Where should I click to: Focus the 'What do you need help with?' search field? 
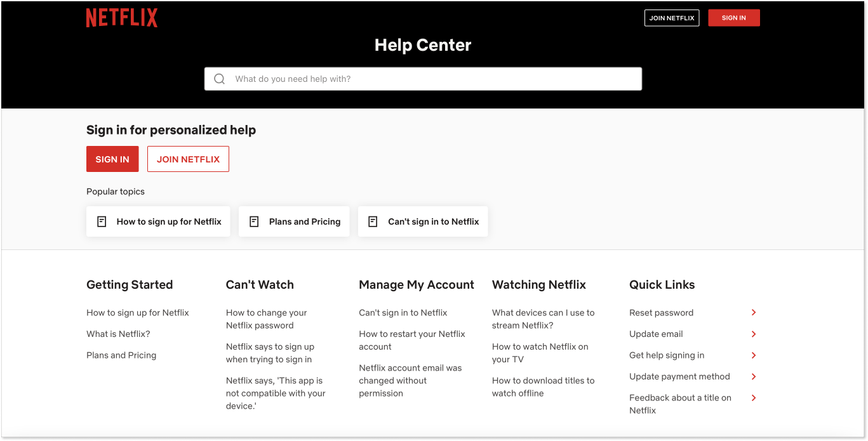click(423, 79)
